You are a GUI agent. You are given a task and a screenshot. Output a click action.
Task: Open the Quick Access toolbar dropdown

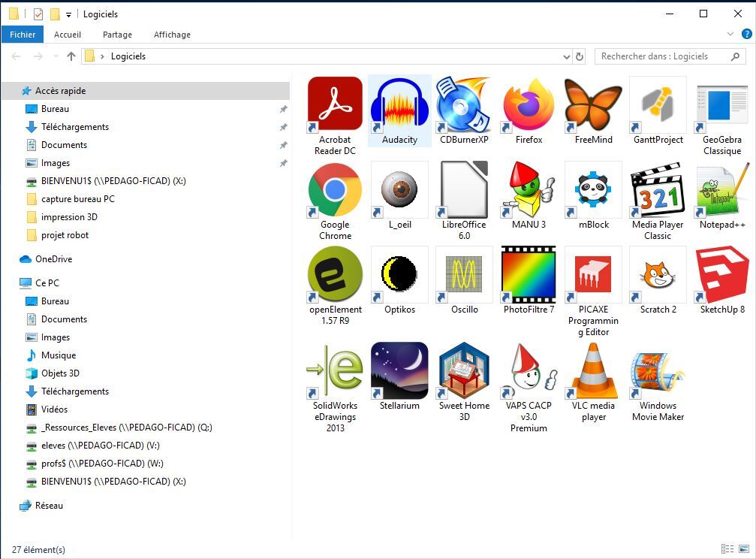(68, 15)
